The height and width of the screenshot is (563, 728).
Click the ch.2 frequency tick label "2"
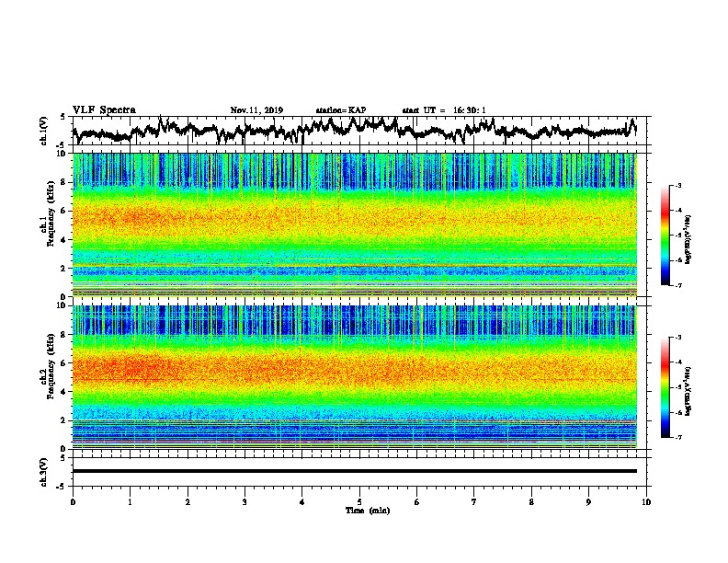[x=64, y=420]
